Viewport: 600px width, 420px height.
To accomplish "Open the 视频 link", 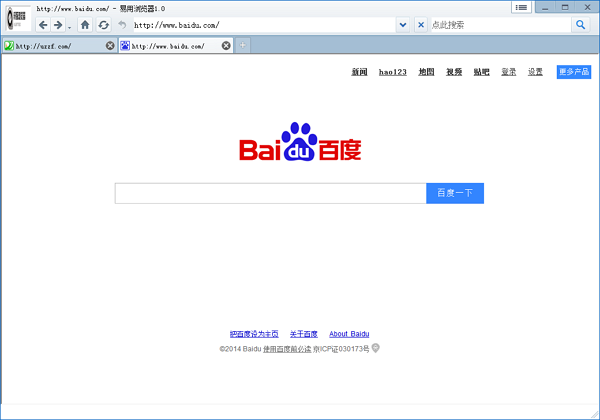I will point(454,72).
